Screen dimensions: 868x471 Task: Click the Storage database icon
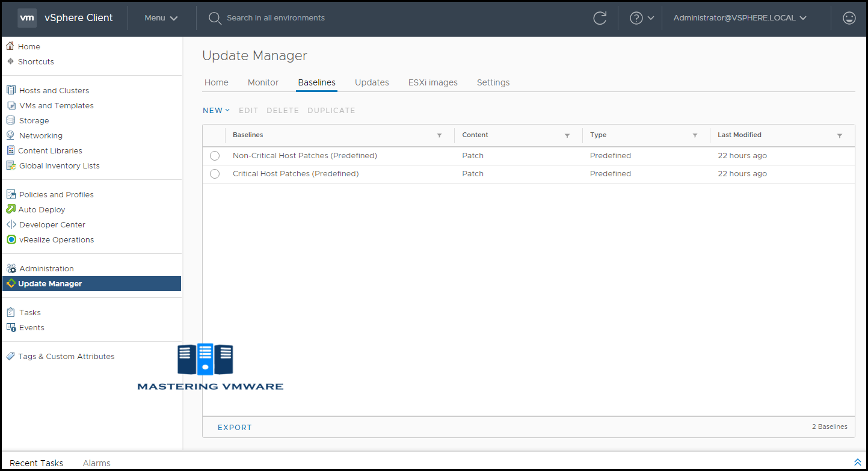[x=11, y=120]
